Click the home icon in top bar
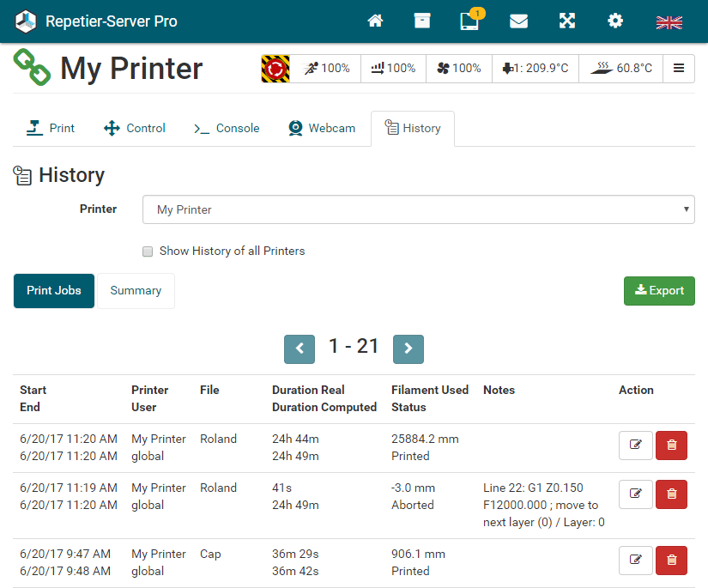This screenshot has height=588, width=708. click(375, 21)
